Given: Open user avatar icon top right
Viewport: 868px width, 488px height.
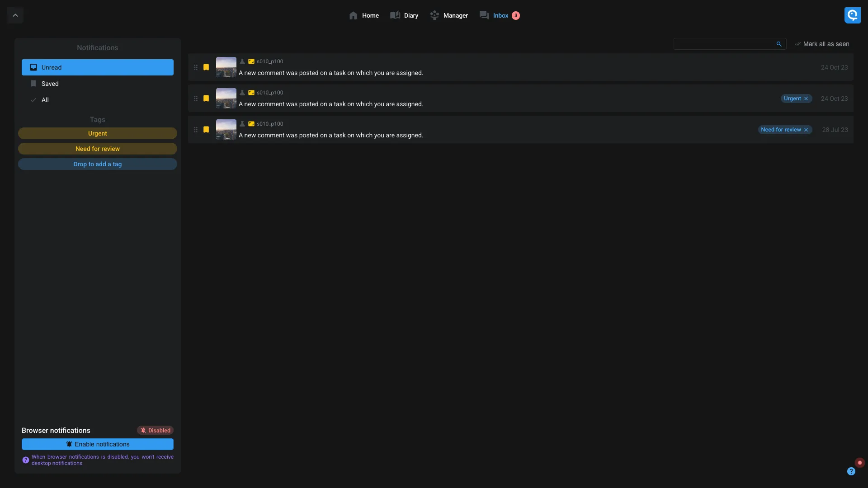Looking at the screenshot, I should 852,15.
